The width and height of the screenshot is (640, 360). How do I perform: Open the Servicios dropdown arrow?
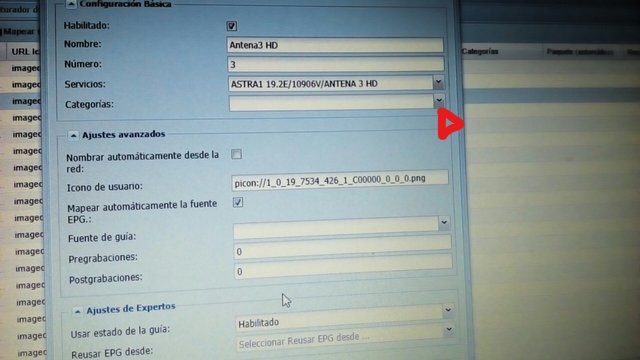(x=438, y=82)
